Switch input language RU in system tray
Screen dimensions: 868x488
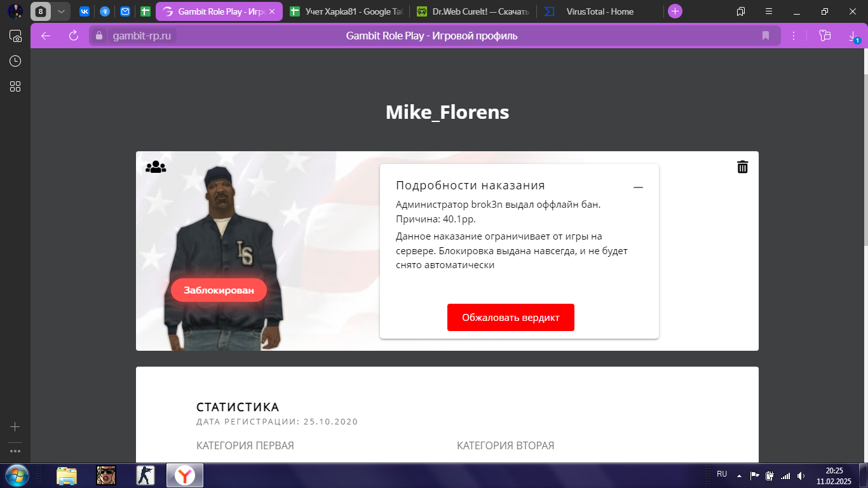coord(722,474)
